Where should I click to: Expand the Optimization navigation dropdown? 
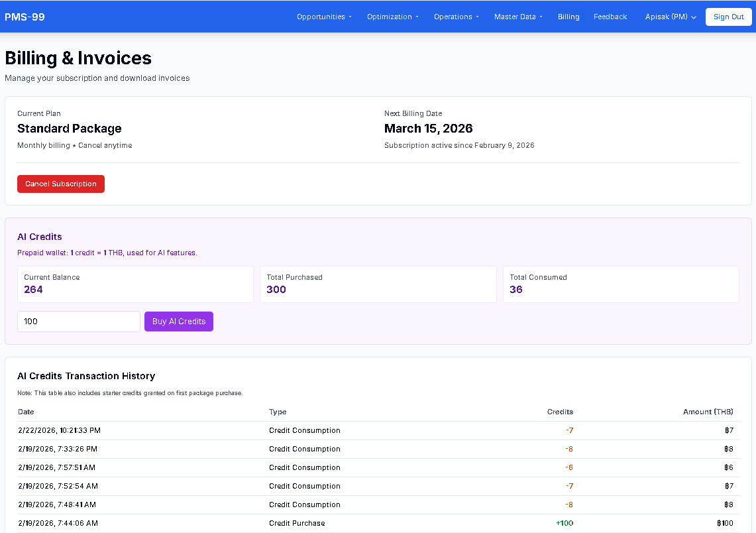point(392,17)
